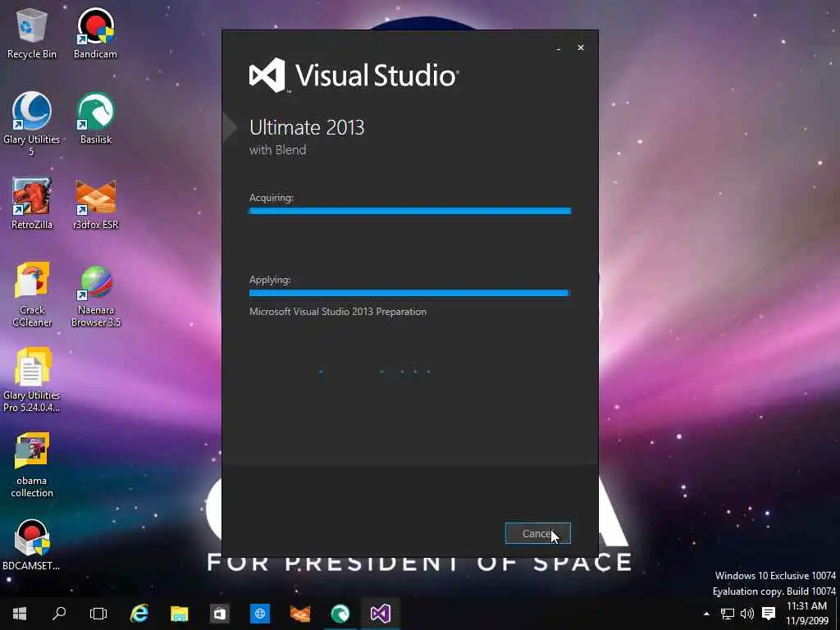This screenshot has width=840, height=630.
Task: Open the blue globe browser taskbar icon
Action: (x=260, y=614)
